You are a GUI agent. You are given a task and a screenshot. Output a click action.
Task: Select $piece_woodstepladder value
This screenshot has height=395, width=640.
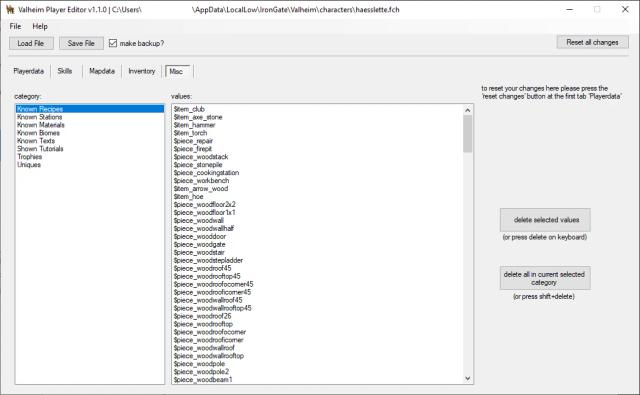coord(317,260)
